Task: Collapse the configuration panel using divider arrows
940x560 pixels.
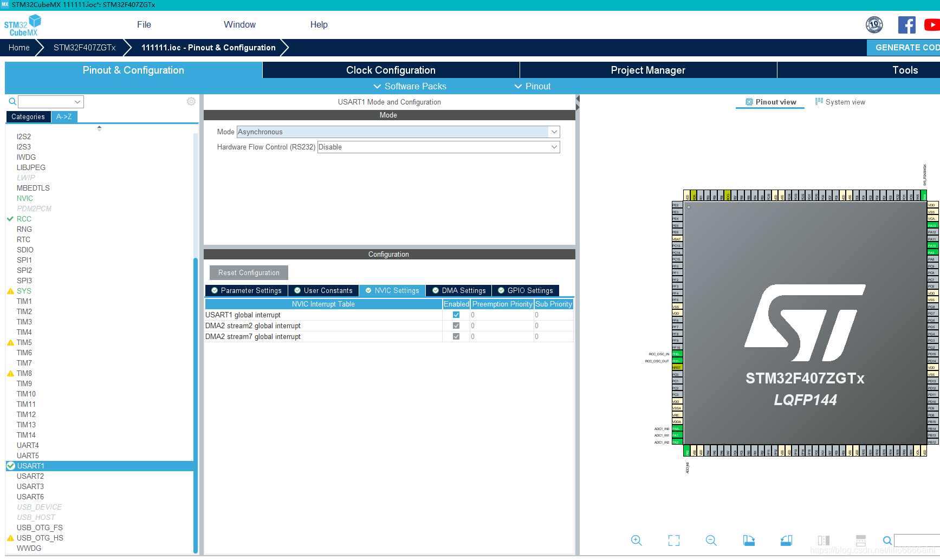Action: pos(578,103)
